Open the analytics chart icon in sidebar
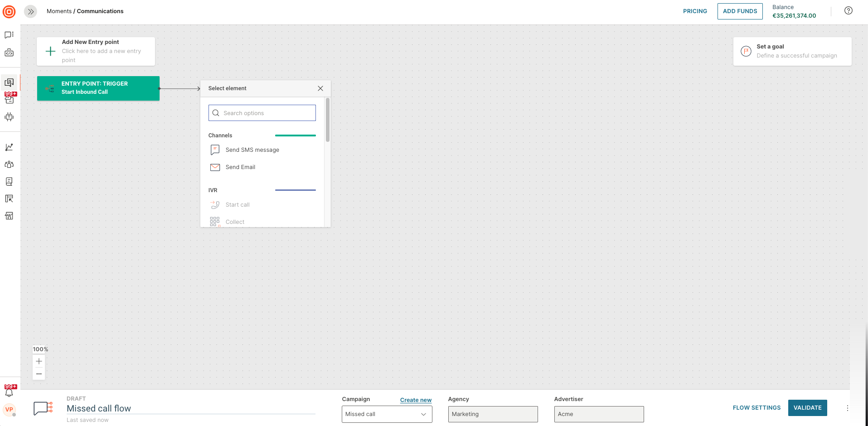Viewport: 868px width, 426px height. point(9,147)
